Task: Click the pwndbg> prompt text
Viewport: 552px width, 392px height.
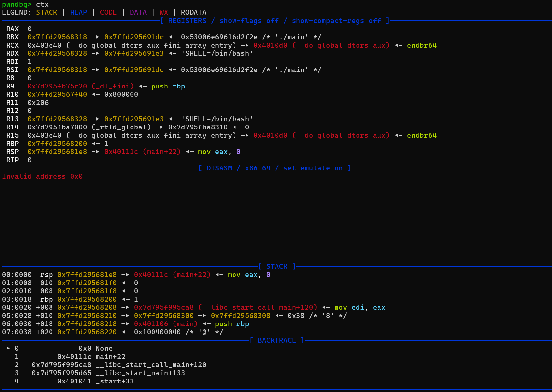Action: [17, 4]
